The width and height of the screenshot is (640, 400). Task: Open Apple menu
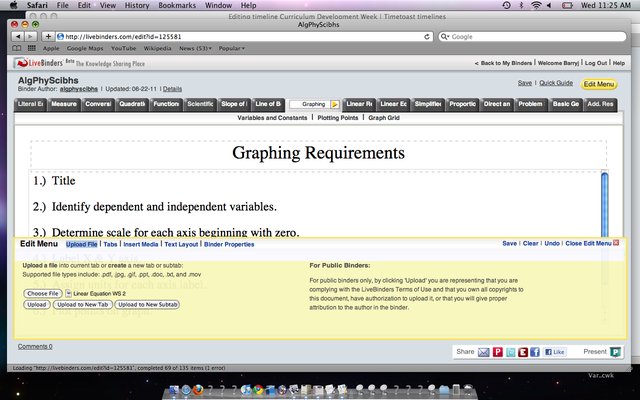click(x=13, y=5)
